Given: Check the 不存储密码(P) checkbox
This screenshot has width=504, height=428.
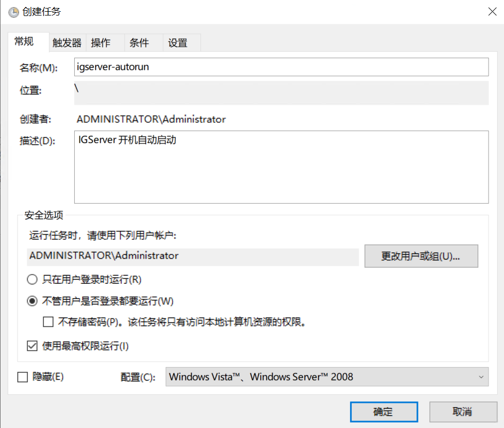Looking at the screenshot, I should [48, 322].
